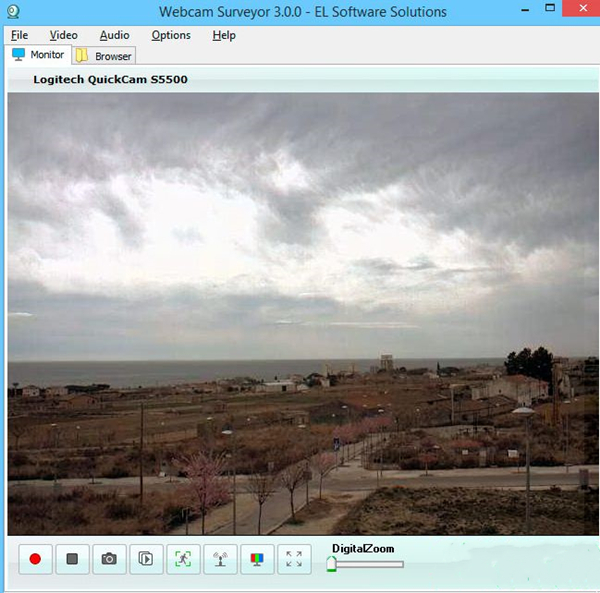Click the DigitalZoom slider handle
Screen dimensions: 600x593
click(331, 564)
